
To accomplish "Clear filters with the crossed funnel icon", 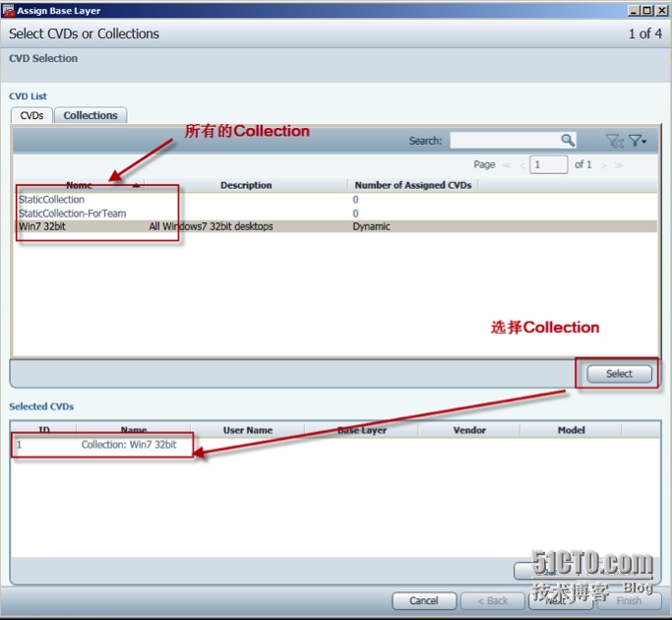I will [615, 141].
